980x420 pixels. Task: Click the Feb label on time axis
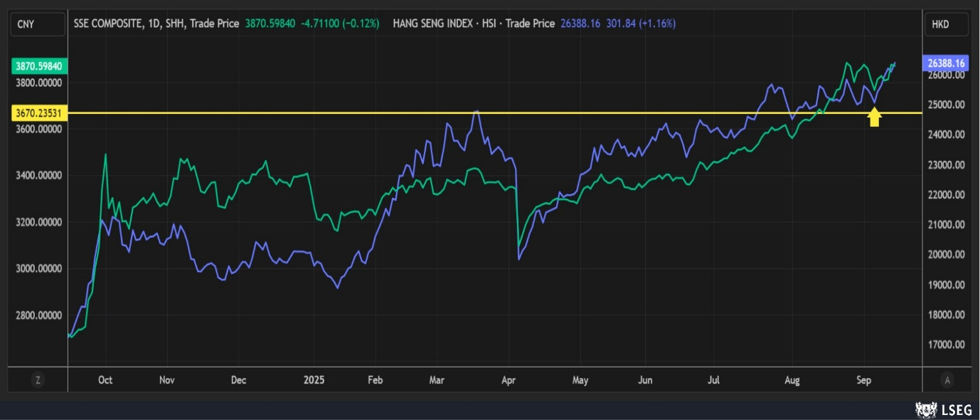point(376,381)
